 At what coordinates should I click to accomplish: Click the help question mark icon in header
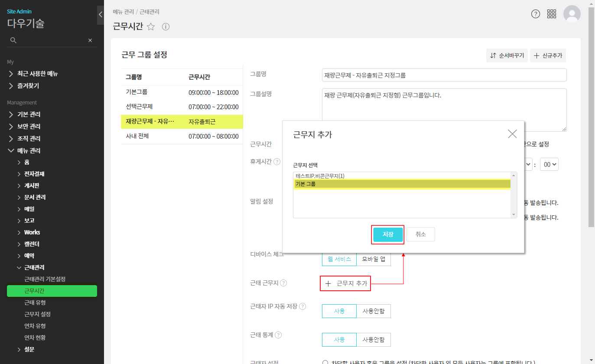(x=536, y=14)
